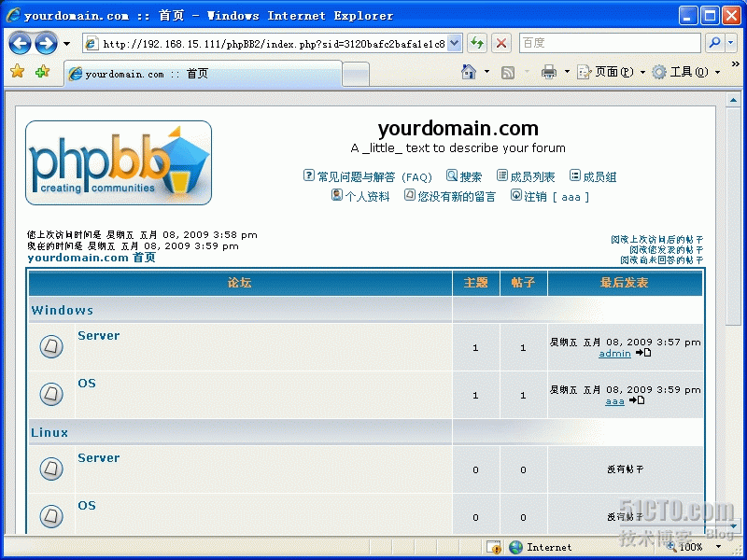Open the Linux category link

[49, 433]
